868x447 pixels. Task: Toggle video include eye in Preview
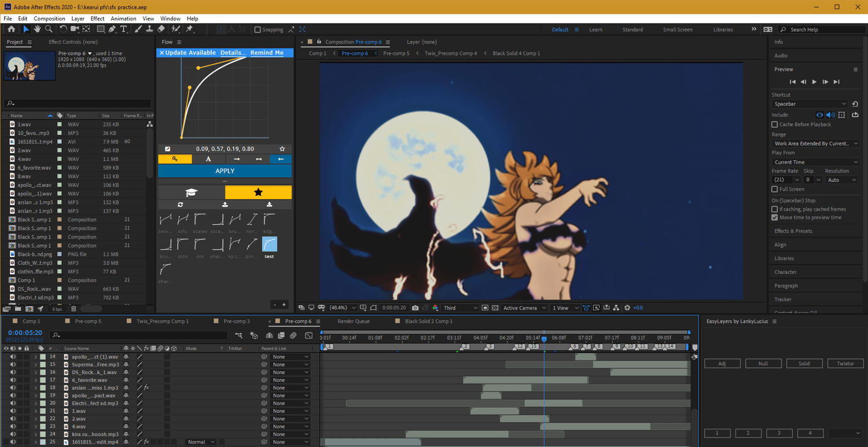click(x=819, y=115)
